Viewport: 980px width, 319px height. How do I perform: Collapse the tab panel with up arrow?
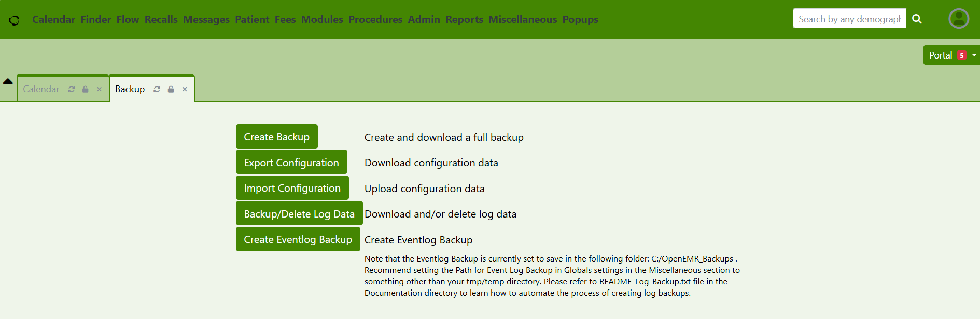point(8,81)
